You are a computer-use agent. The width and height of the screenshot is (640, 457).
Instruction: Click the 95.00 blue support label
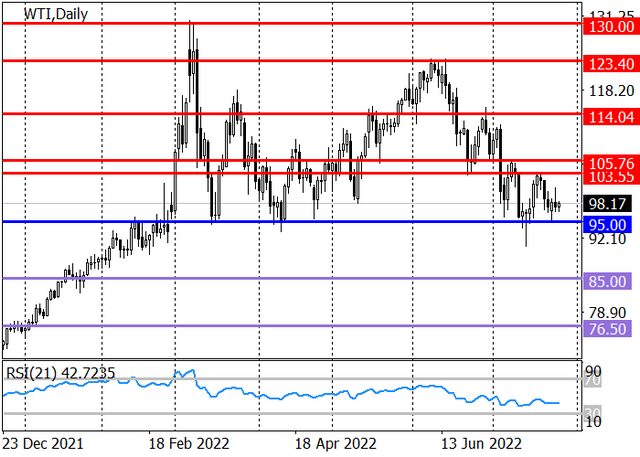(607, 225)
